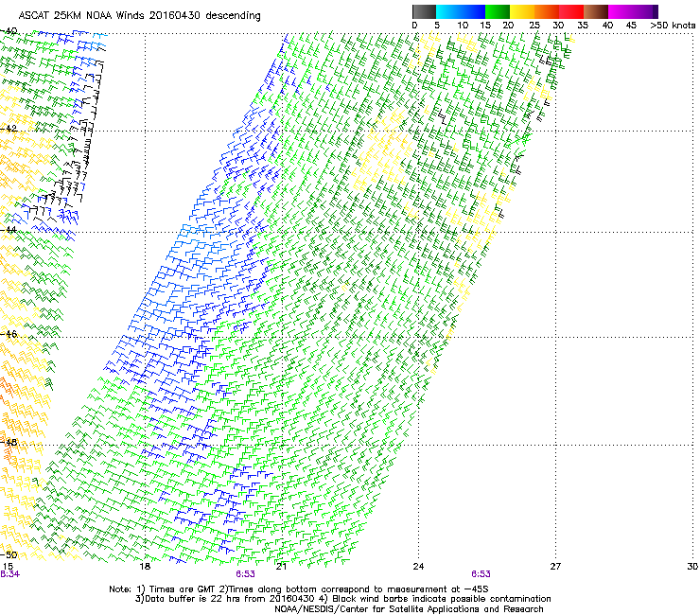
Task: Click the NOAA/NESDIS credit line
Action: (409, 609)
